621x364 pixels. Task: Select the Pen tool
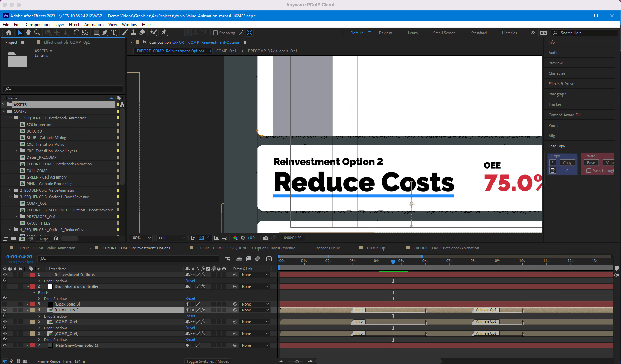(x=105, y=33)
